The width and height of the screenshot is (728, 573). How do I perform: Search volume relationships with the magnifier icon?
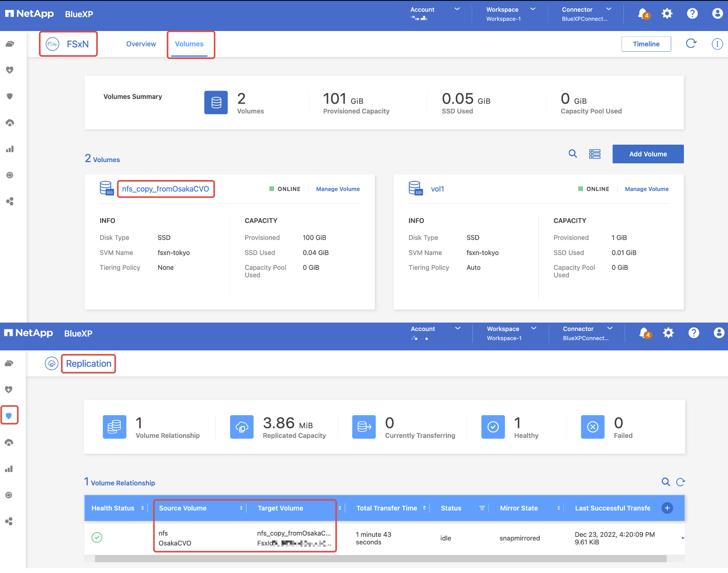[x=666, y=482]
